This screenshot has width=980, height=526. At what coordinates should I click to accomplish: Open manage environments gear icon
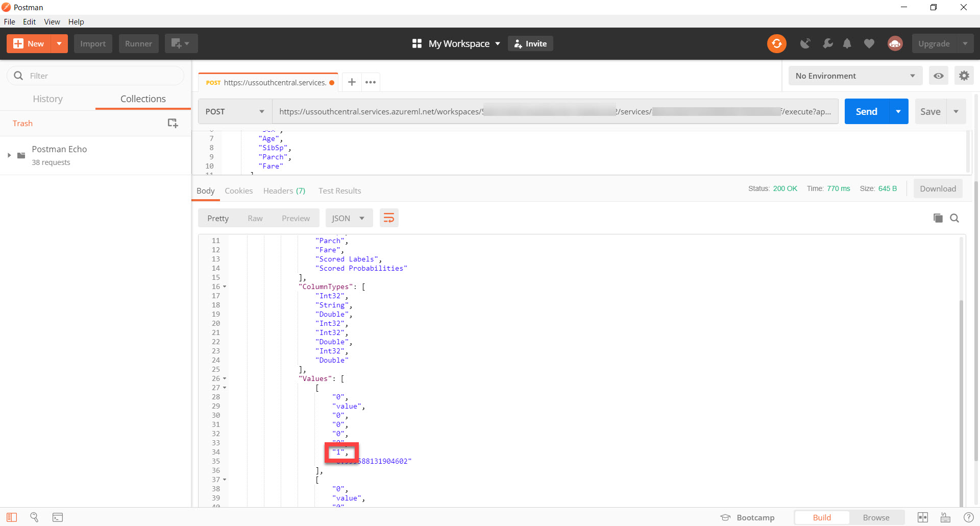pyautogui.click(x=964, y=76)
